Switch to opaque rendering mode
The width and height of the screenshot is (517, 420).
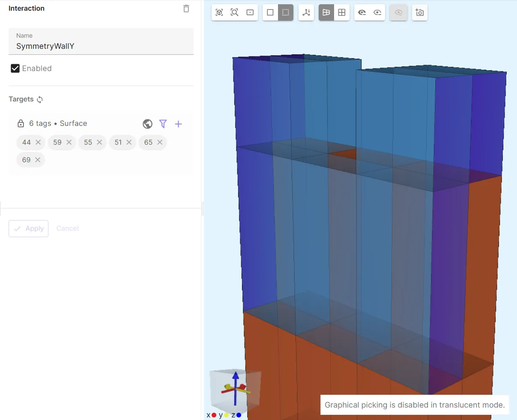270,12
